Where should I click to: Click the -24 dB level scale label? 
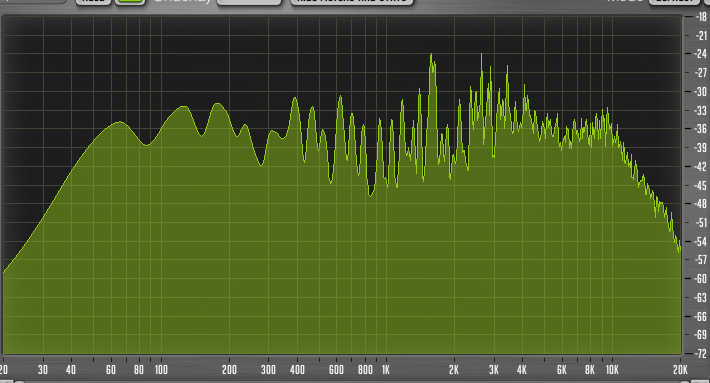click(x=700, y=54)
